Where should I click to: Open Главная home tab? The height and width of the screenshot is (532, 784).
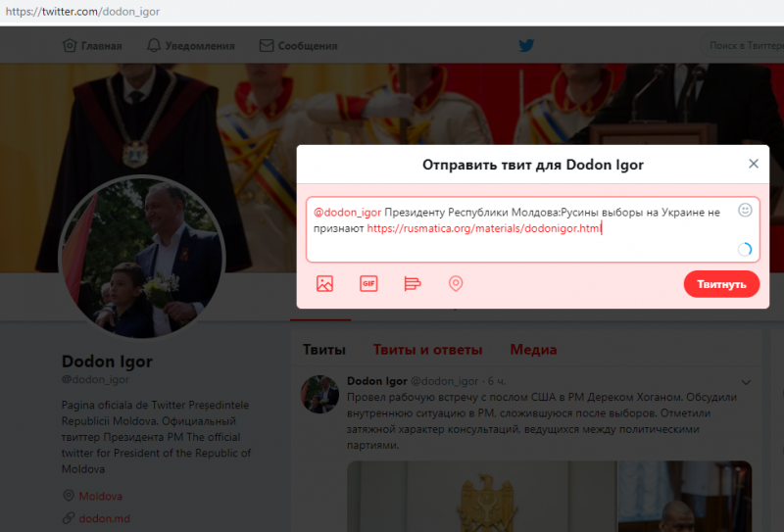click(92, 46)
